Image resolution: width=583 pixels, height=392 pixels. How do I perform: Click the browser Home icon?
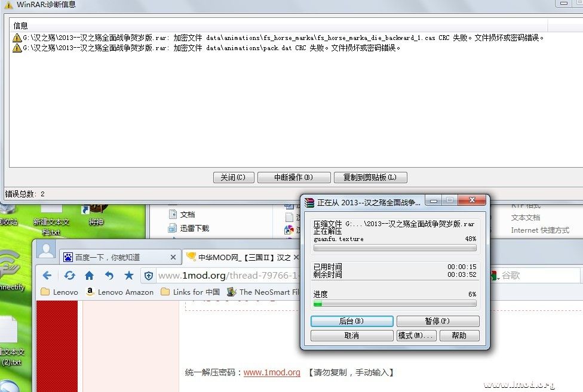[x=88, y=276]
